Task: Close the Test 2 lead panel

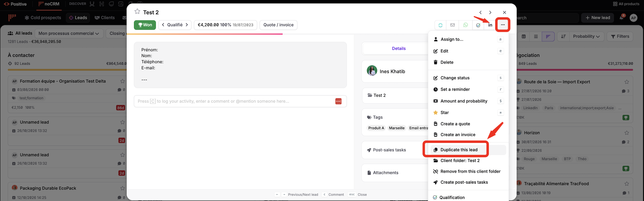Action: pyautogui.click(x=504, y=13)
